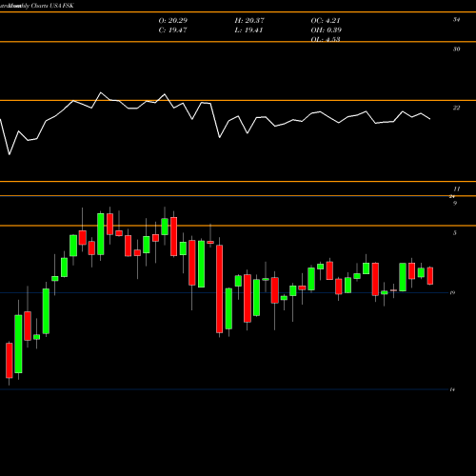Click the '34' axis label
The width and height of the screenshot is (476, 476).
pos(456,20)
